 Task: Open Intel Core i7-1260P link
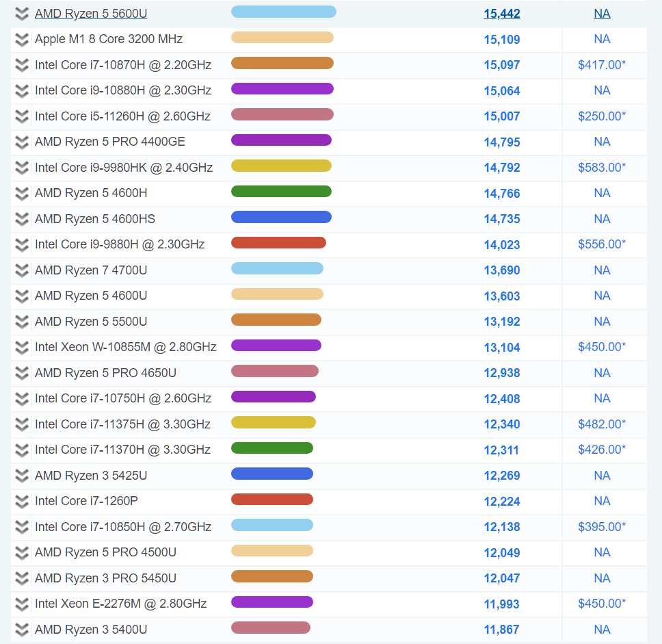pyautogui.click(x=86, y=501)
